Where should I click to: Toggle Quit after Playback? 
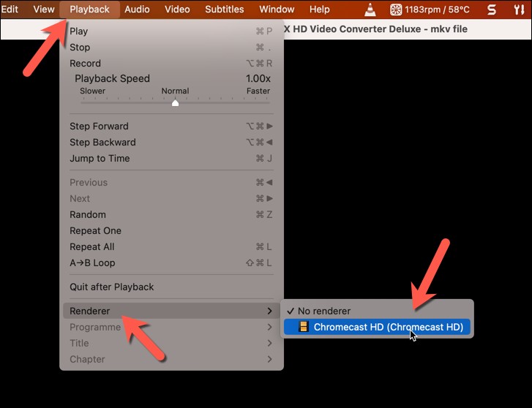click(171, 287)
